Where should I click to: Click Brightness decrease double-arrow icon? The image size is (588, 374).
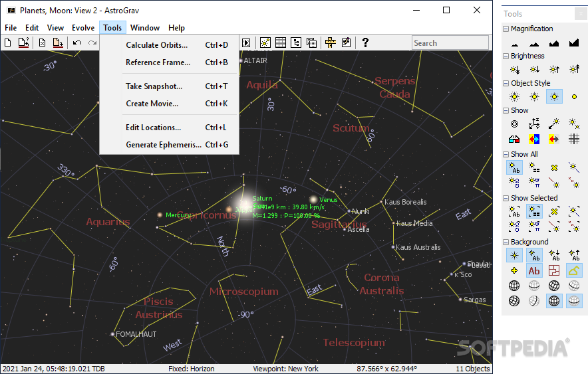(x=515, y=70)
